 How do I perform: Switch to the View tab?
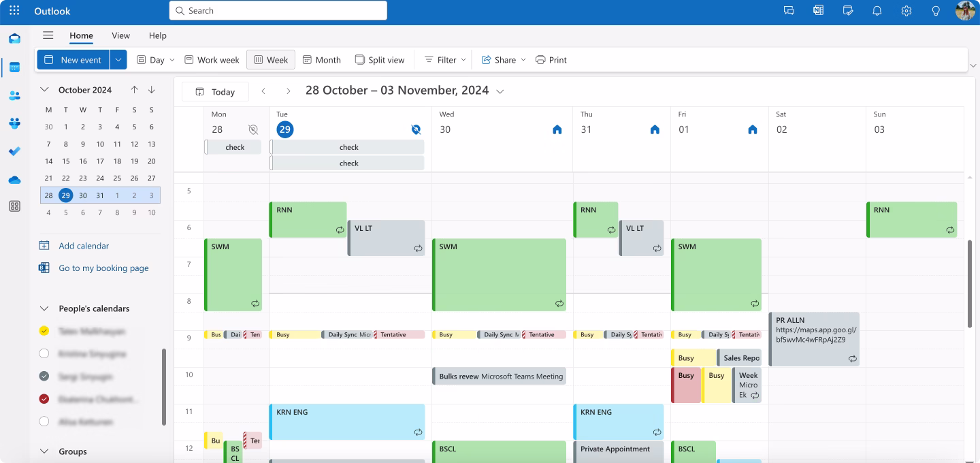click(x=120, y=35)
